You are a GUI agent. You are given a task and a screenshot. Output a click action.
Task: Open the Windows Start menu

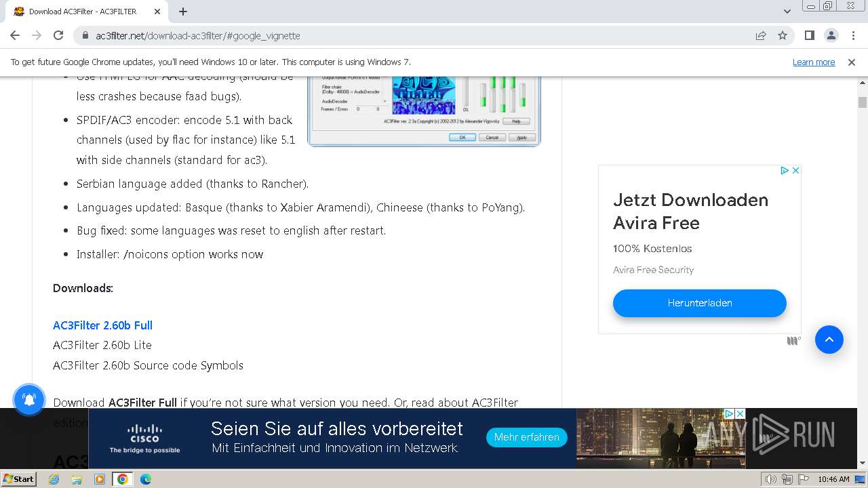(x=18, y=479)
